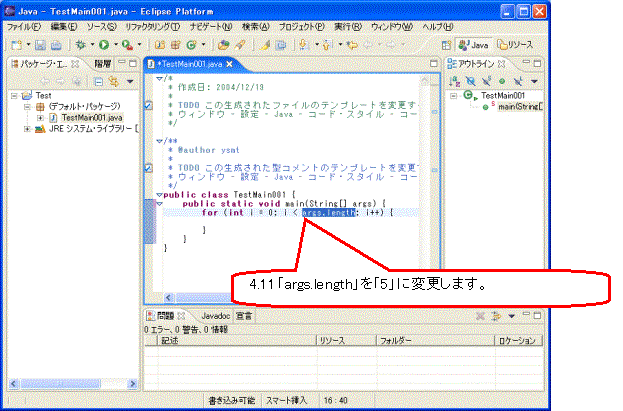Close the Package Explorer view tab
The image size is (623, 411).
(x=75, y=64)
